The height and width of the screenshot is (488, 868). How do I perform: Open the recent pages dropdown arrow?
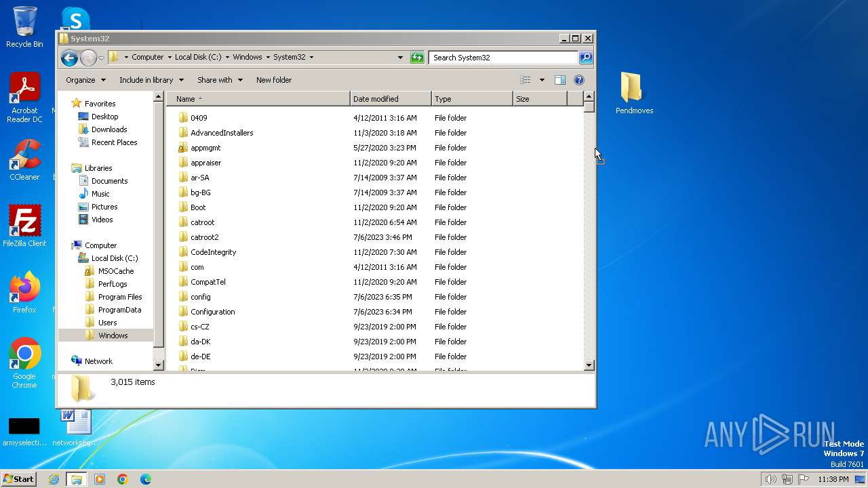click(x=101, y=58)
